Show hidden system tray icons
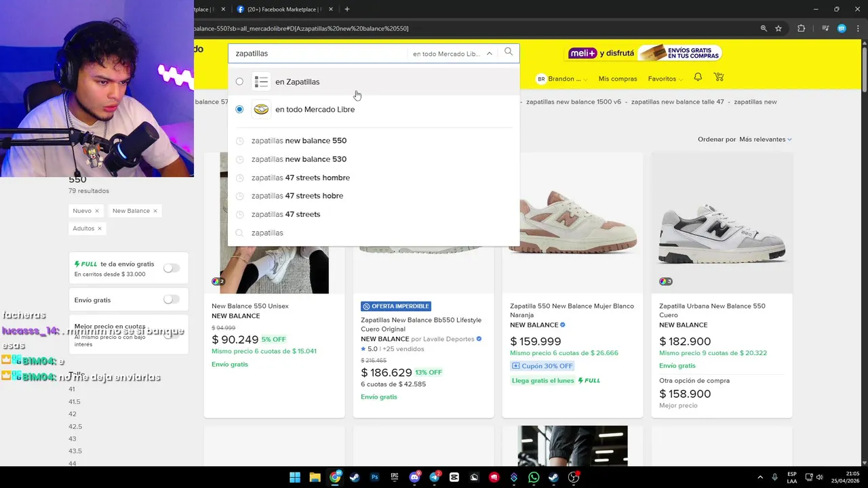Image resolution: width=868 pixels, height=488 pixels. click(759, 477)
